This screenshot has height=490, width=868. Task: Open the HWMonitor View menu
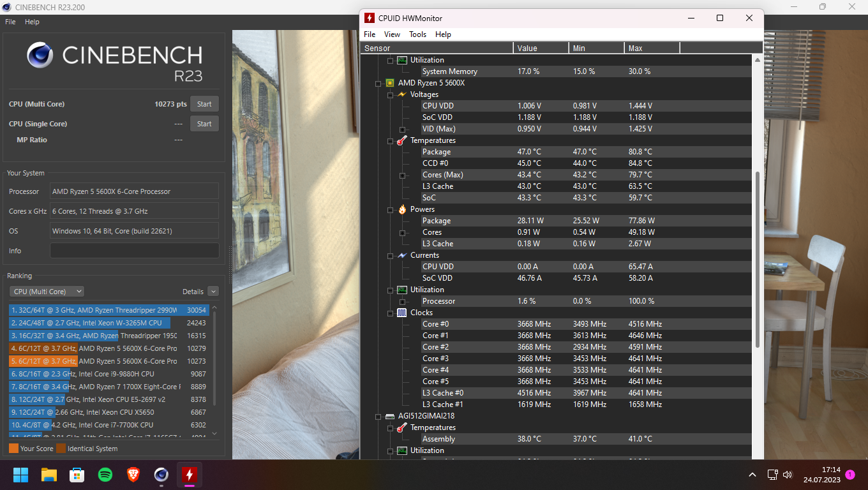392,34
